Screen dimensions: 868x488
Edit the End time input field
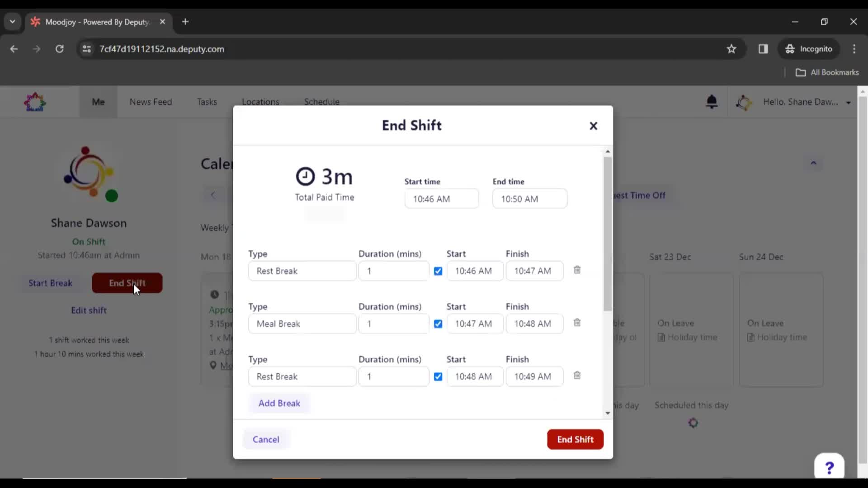[x=530, y=199]
